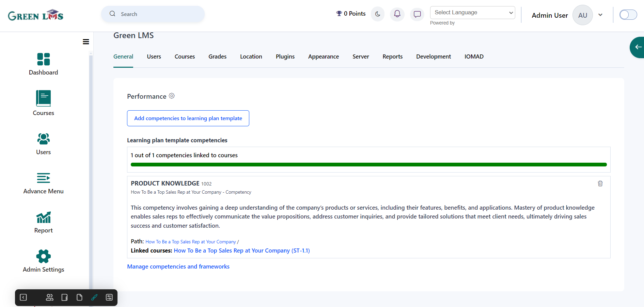This screenshot has height=307, width=644.
Task: Switch to the Reports tab
Action: coord(393,56)
